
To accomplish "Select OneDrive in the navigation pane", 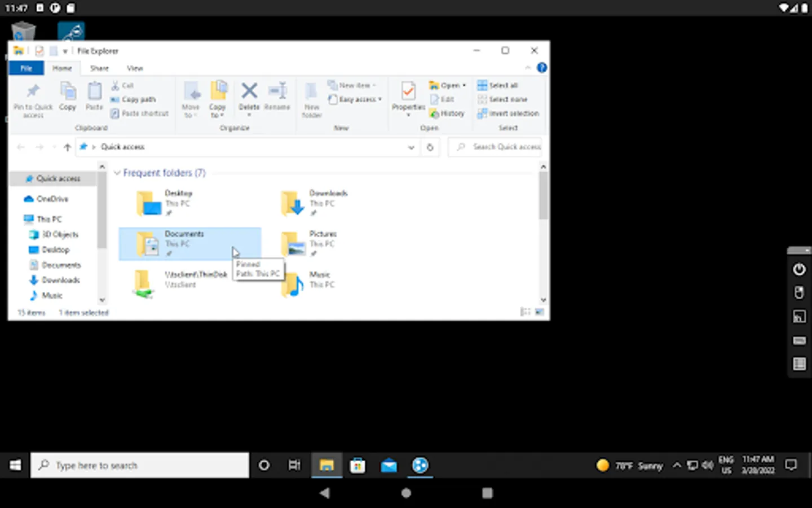I will tap(52, 199).
